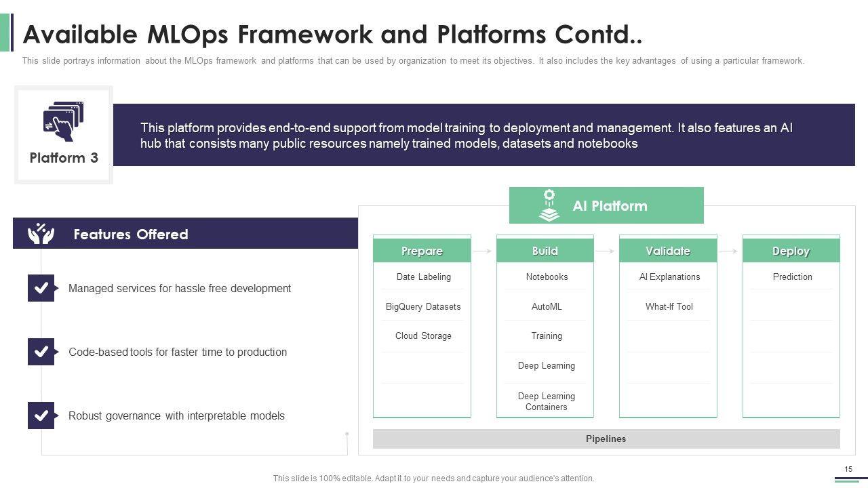Viewport: 868px width, 488px height.
Task: Click the Features Offered hands icon
Action: pyautogui.click(x=41, y=234)
